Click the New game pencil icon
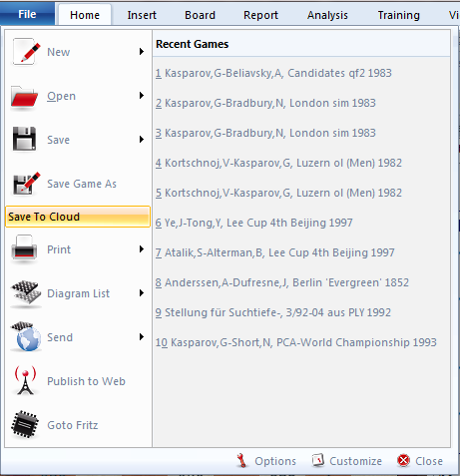The image size is (460, 476). click(x=26, y=52)
